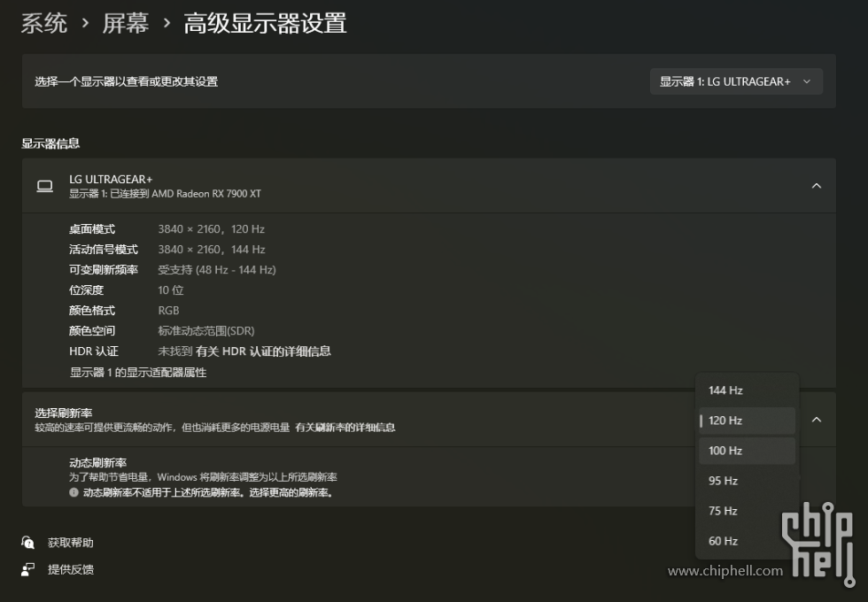Click the 获取帮助 help icon

27,542
